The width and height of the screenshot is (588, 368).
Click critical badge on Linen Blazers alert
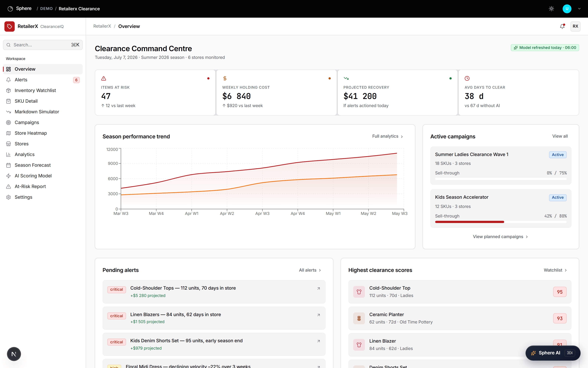pos(117,316)
